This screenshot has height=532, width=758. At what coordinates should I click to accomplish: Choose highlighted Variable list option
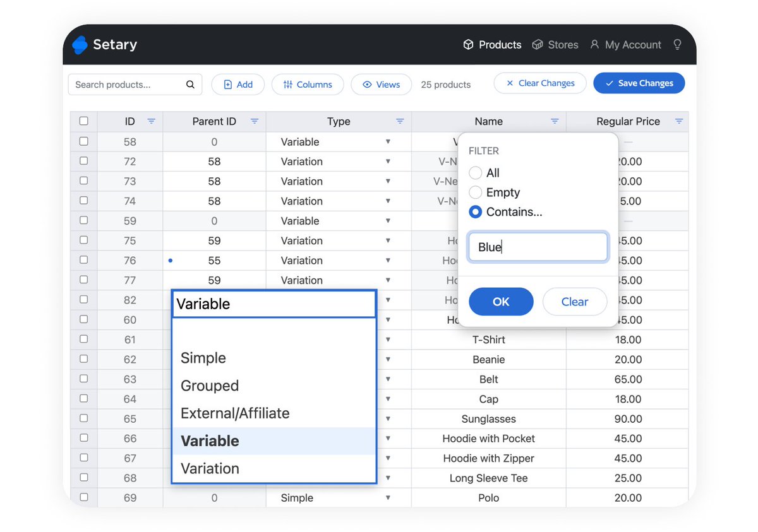point(274,441)
